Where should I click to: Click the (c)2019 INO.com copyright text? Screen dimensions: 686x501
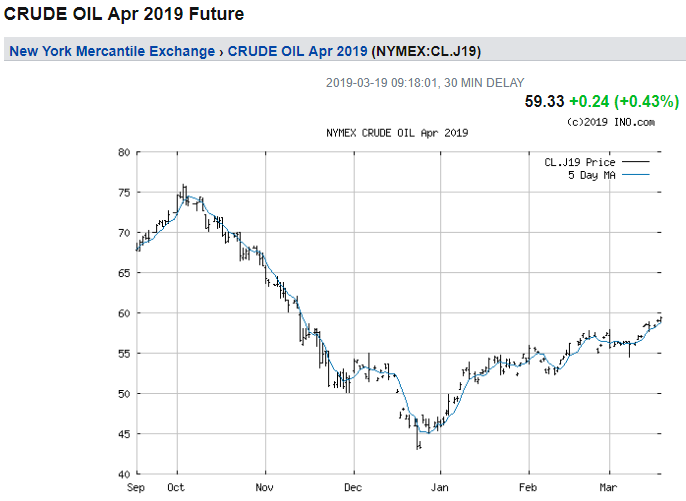coord(609,122)
